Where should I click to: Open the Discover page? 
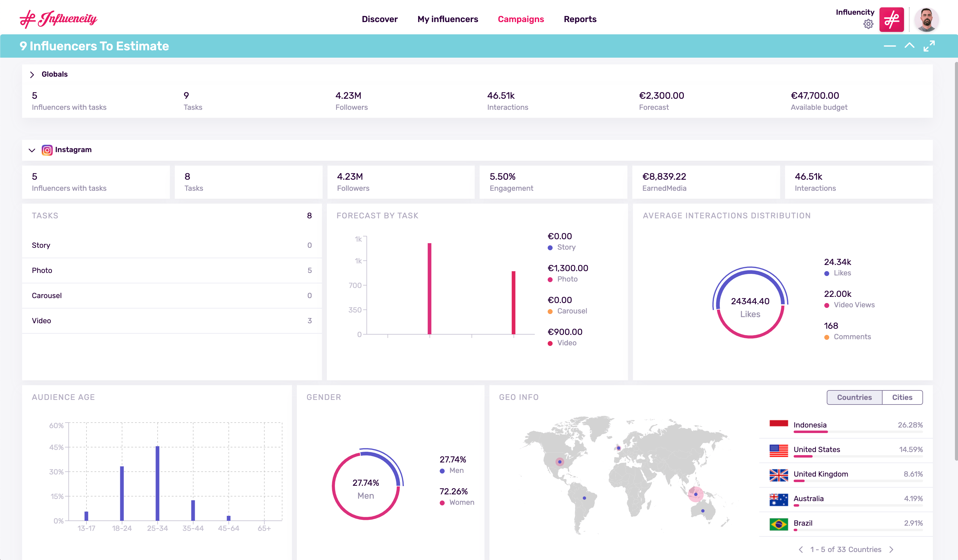pos(380,19)
